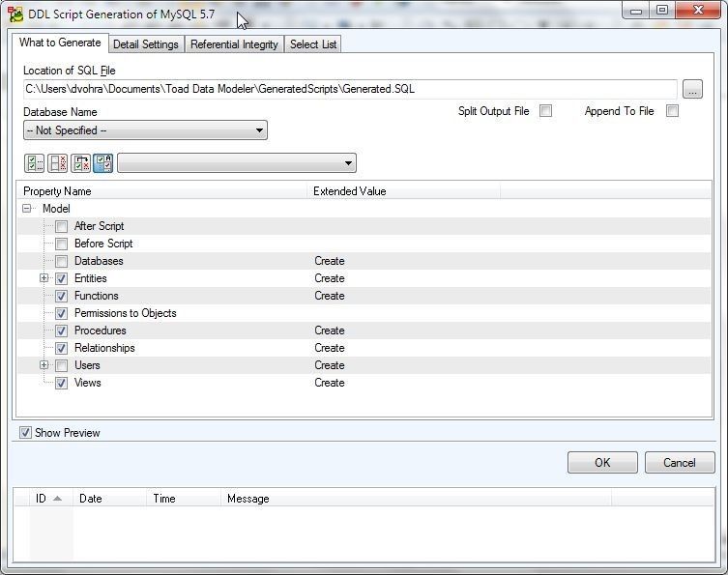
Task: Click the Create value for Procedures row
Action: point(330,331)
